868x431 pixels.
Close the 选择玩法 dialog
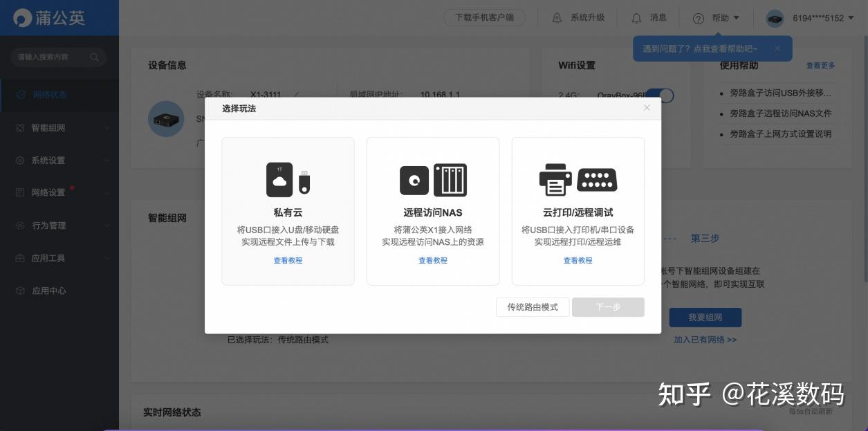[x=647, y=107]
